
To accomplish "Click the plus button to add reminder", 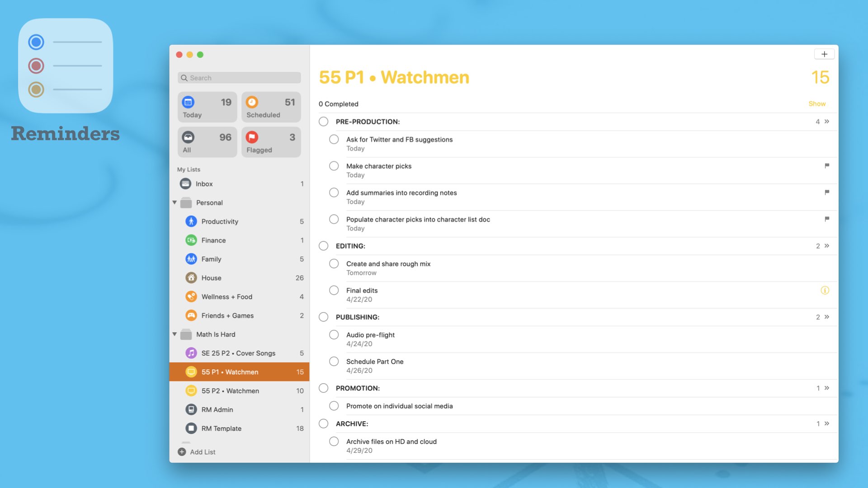I will (x=824, y=54).
